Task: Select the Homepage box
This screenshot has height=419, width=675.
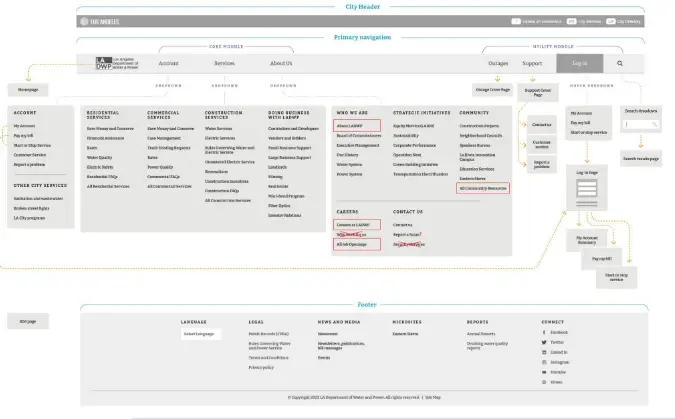Action: point(28,90)
